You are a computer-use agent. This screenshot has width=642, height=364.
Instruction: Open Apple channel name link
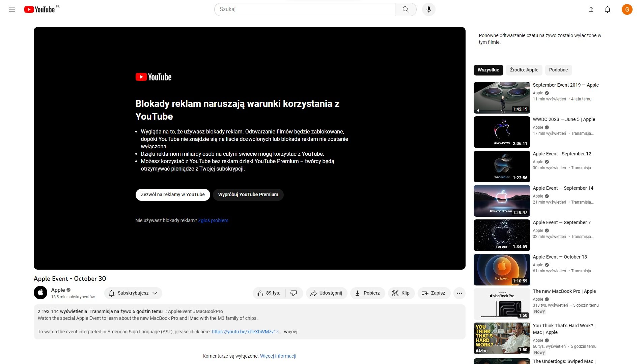pyautogui.click(x=58, y=290)
